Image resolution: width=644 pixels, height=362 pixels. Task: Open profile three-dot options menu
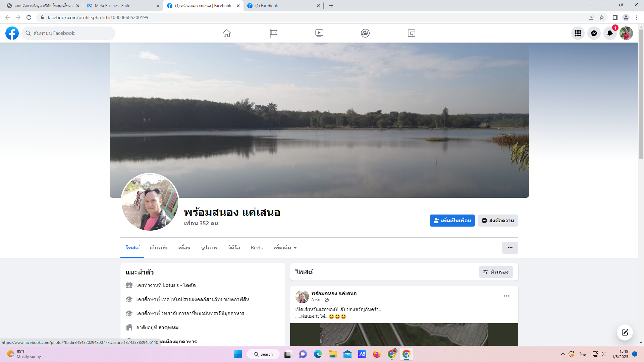click(510, 248)
